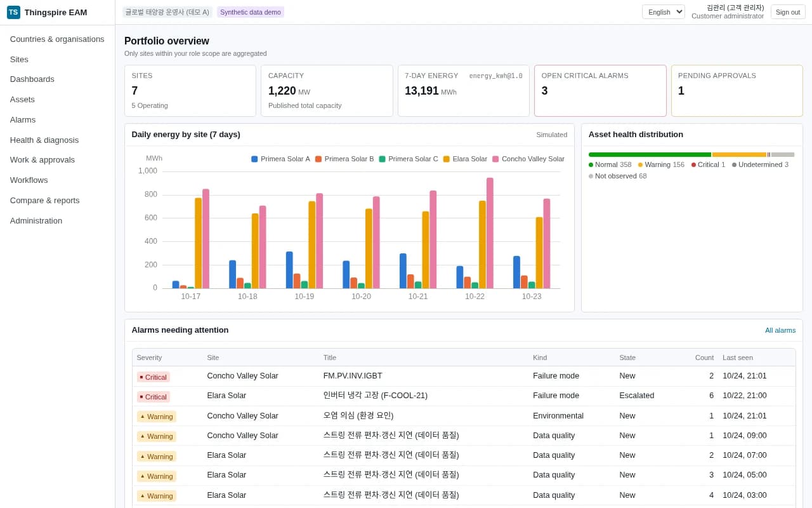The width and height of the screenshot is (812, 508).
Task: Click Critical badge in FM.PV.INV.IGBT row
Action: tap(154, 377)
